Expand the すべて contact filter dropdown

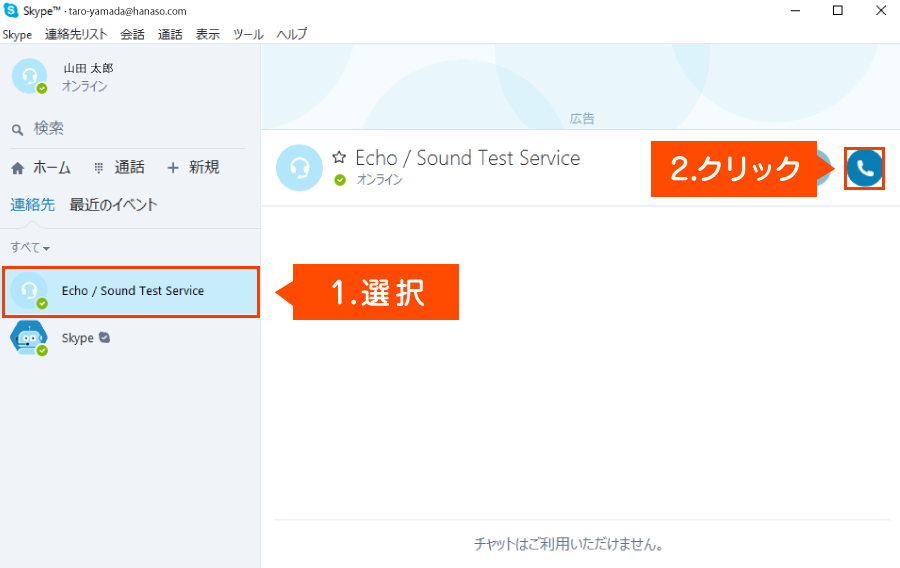pos(30,247)
